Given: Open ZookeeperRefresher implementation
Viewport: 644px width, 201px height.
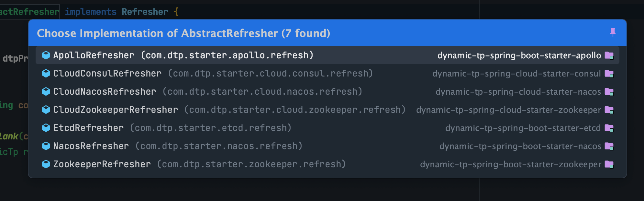Looking at the screenshot, I should [x=328, y=164].
